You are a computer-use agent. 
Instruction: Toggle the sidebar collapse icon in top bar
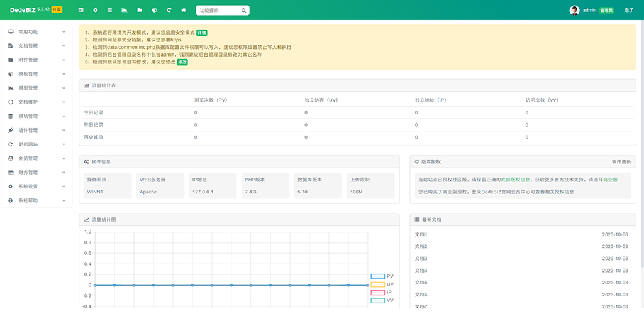(x=80, y=11)
